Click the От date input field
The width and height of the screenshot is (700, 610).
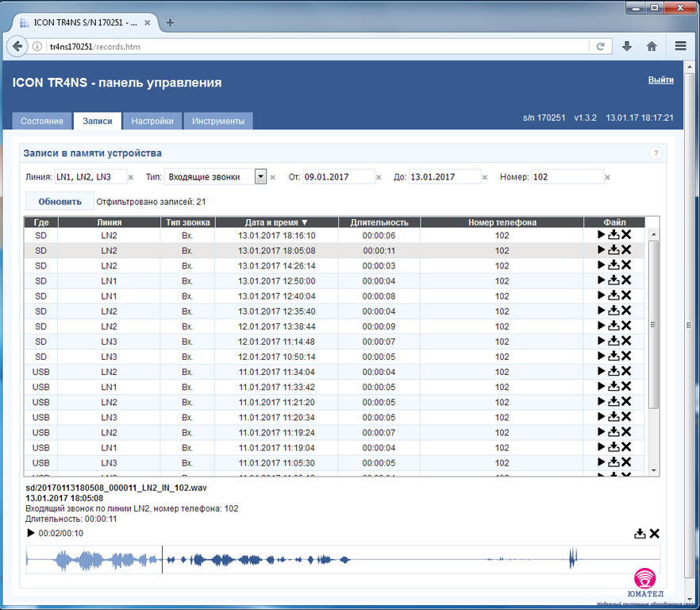339,176
